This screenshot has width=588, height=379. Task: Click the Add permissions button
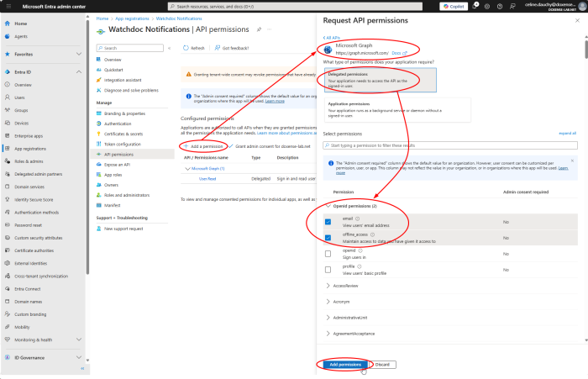point(344,365)
